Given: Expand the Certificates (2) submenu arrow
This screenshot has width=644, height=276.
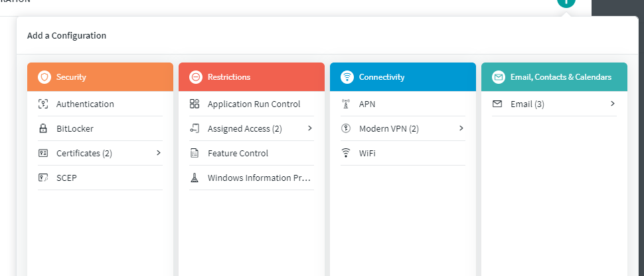Looking at the screenshot, I should pos(159,153).
